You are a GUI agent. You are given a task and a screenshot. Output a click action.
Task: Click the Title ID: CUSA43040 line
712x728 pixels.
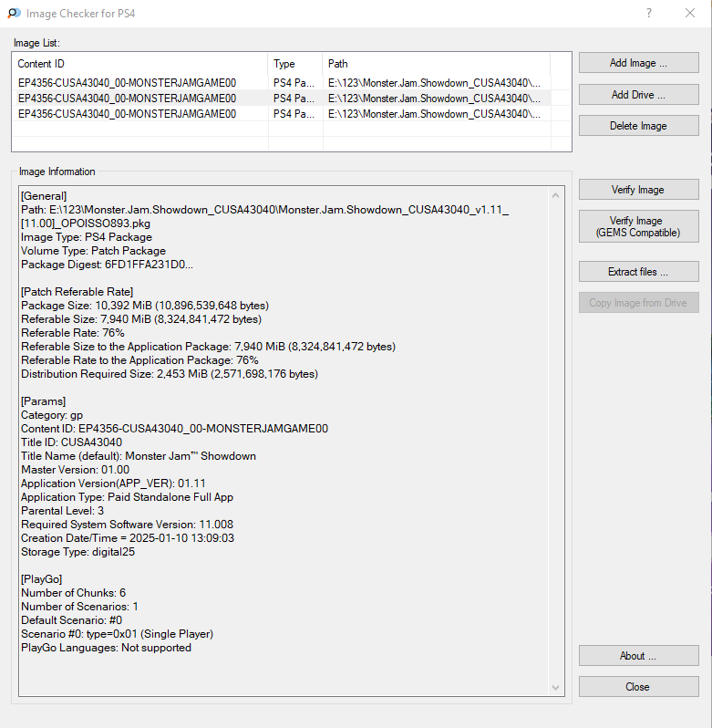click(x=71, y=442)
